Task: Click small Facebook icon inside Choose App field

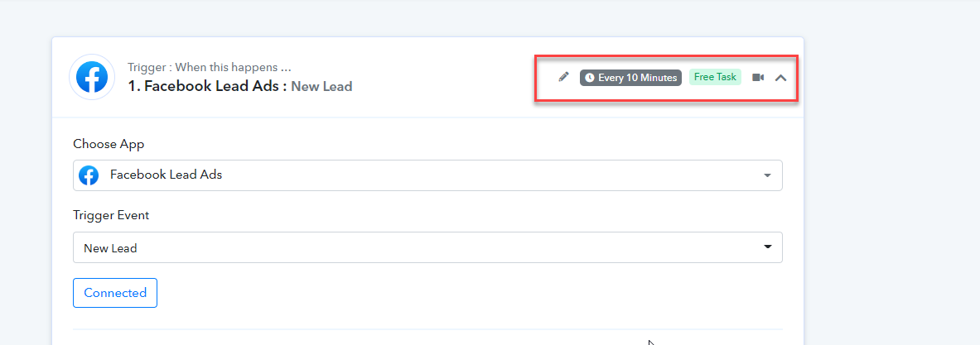Action: pos(89,175)
